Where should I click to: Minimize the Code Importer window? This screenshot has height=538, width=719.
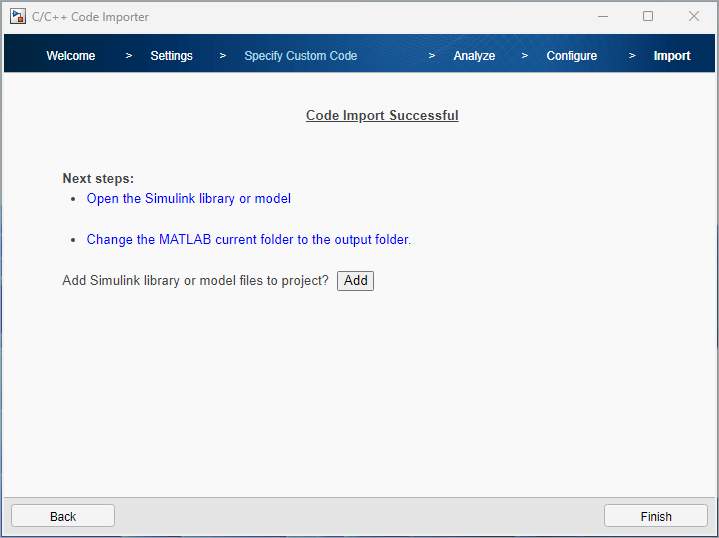tap(603, 17)
